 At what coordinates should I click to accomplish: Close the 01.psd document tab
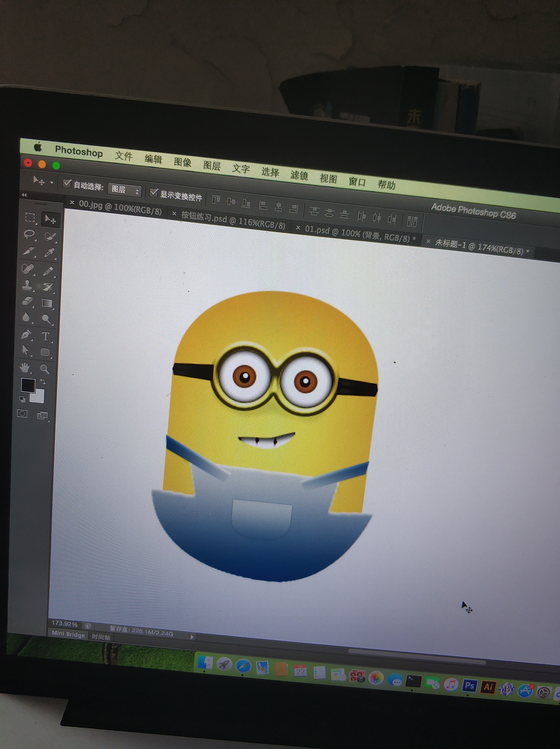click(298, 228)
